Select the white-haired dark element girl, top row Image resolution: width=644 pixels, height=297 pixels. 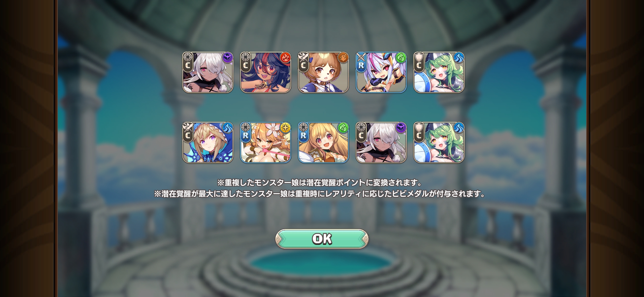[208, 72]
